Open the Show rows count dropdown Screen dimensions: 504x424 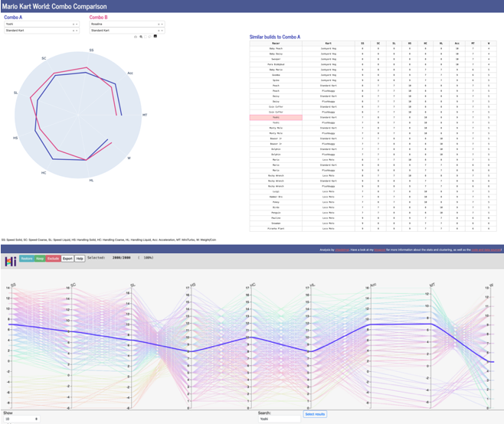click(x=22, y=419)
